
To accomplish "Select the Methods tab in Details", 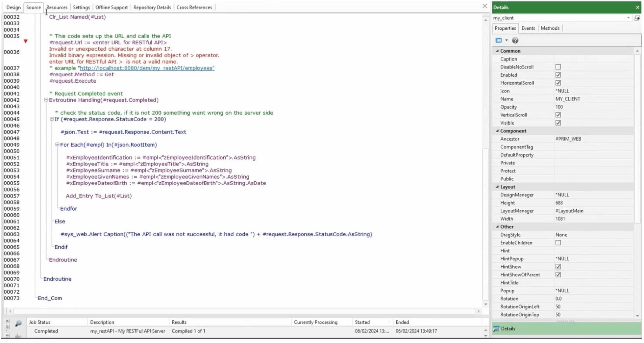I will pos(550,28).
